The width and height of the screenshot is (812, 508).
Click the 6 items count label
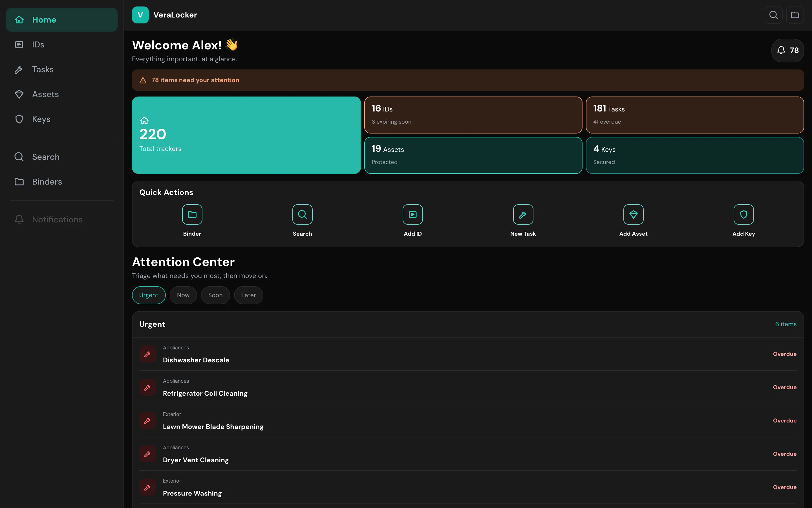785,324
